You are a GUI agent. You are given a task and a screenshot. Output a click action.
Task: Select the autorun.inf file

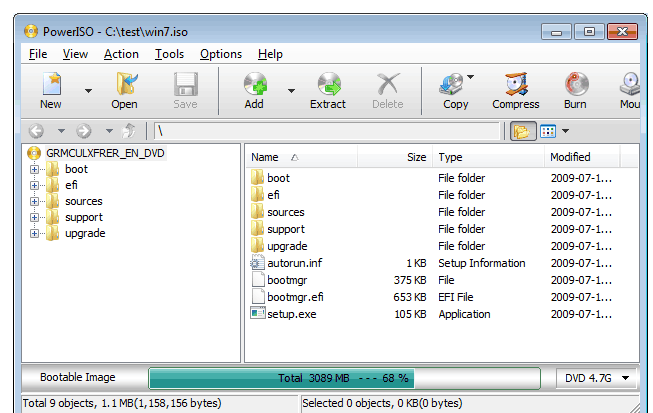point(294,264)
